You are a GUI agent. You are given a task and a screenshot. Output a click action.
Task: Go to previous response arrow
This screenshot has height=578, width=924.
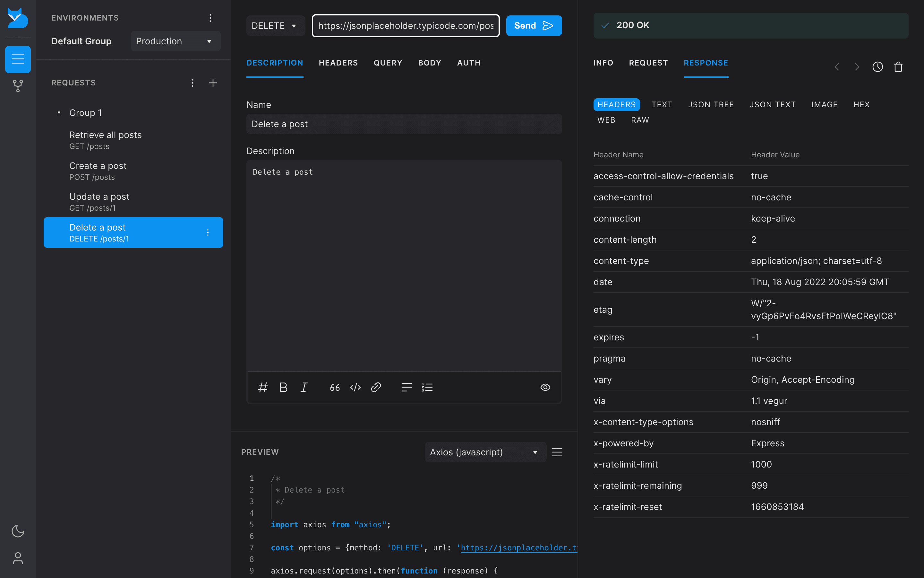(x=836, y=67)
